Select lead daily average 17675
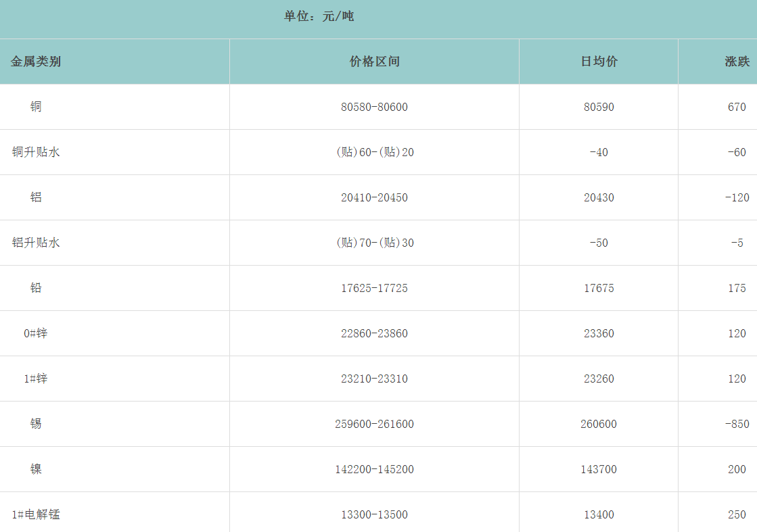This screenshot has width=757, height=532. 599,288
